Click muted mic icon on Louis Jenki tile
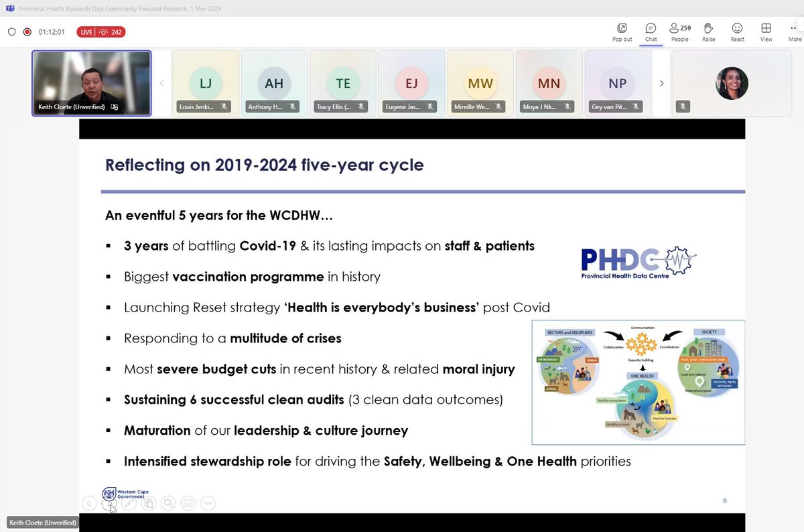804x532 pixels. [x=224, y=107]
